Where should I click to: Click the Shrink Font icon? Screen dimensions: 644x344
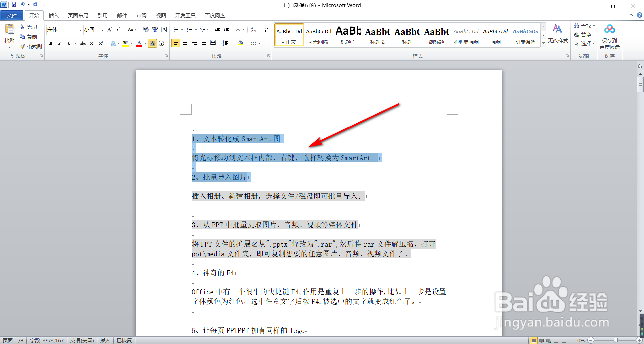(x=118, y=30)
